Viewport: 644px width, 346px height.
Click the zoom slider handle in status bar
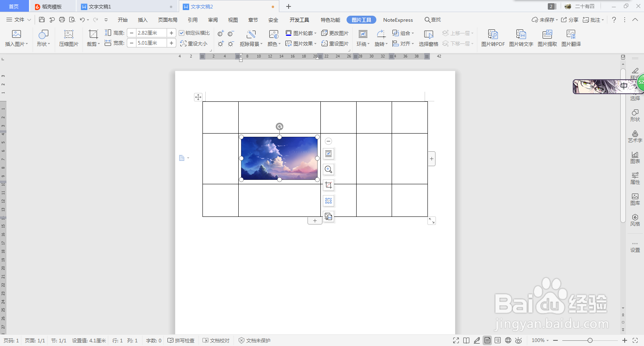click(x=590, y=340)
